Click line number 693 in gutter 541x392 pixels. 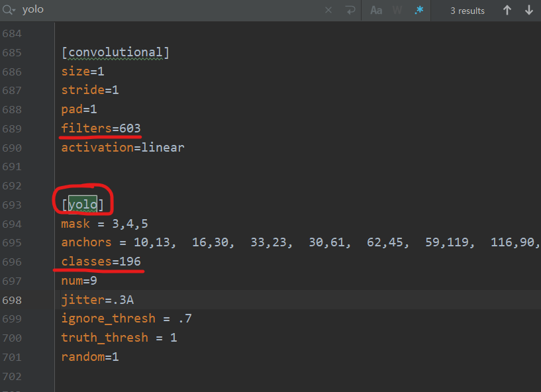[12, 205]
